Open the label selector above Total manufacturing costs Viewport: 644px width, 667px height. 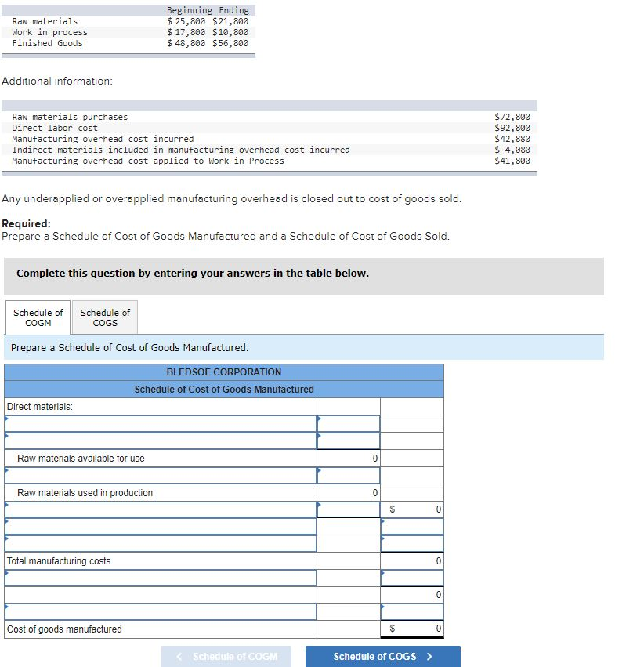tap(157, 544)
